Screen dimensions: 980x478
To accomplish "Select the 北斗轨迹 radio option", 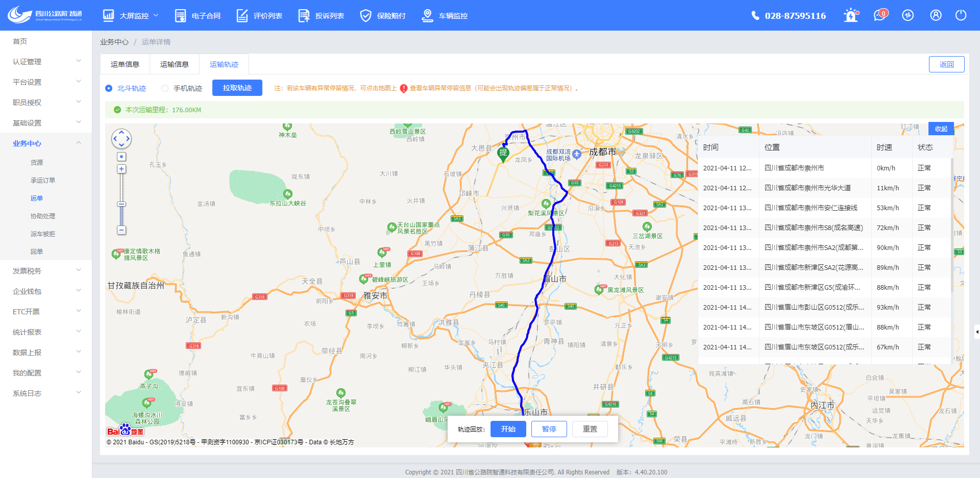I will (x=109, y=88).
